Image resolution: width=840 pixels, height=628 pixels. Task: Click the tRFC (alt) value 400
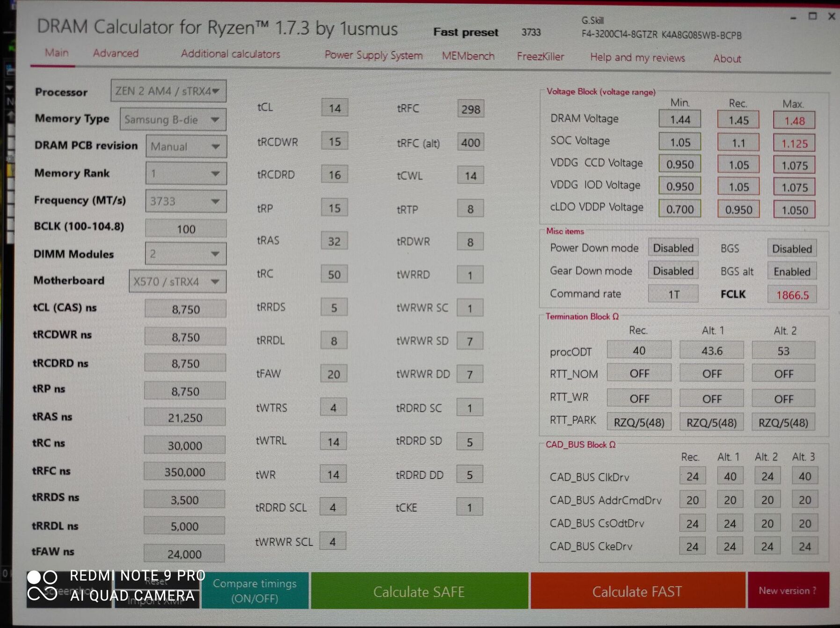(x=470, y=142)
